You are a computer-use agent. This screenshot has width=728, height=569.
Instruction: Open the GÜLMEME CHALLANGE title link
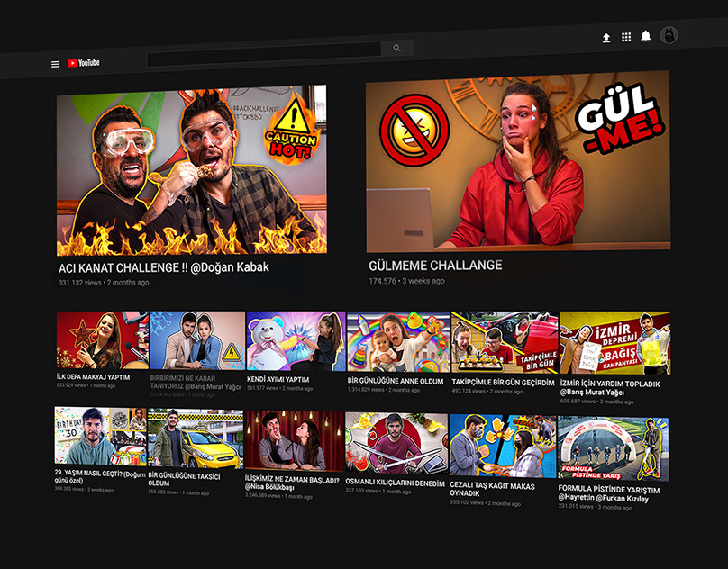pos(435,266)
